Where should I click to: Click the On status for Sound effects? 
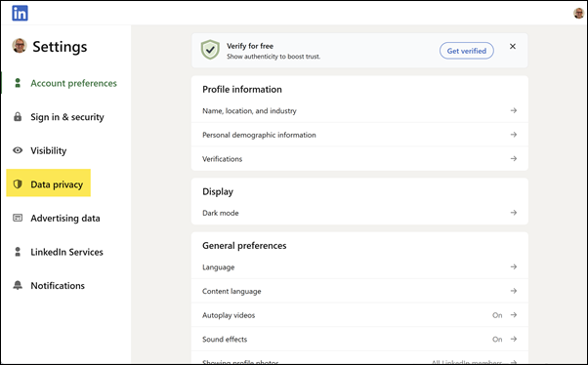(x=497, y=340)
